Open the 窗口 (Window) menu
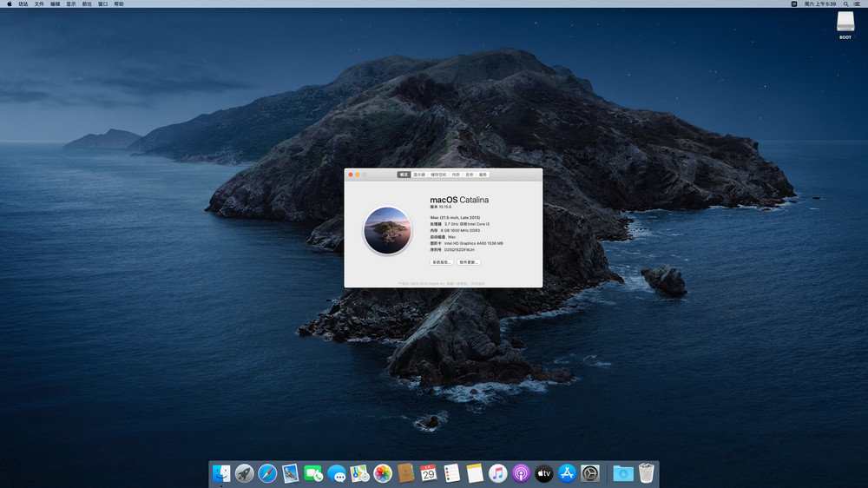Image resolution: width=868 pixels, height=488 pixels. click(103, 3)
